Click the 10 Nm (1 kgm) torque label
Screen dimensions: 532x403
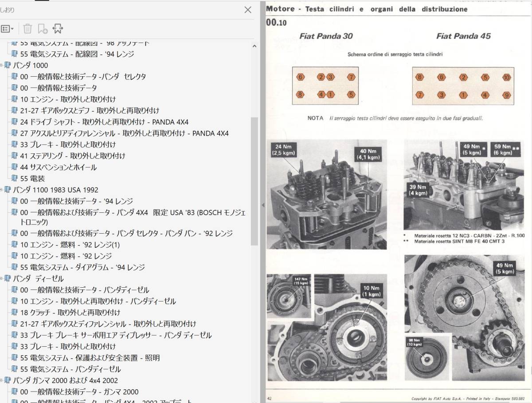pos(372,291)
